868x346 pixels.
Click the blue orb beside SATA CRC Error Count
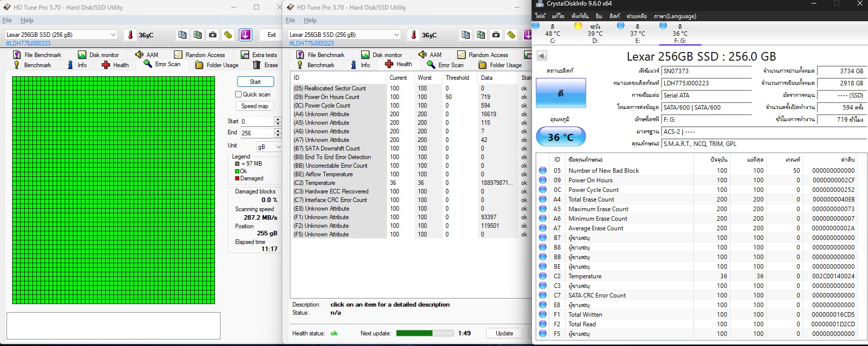tap(543, 295)
